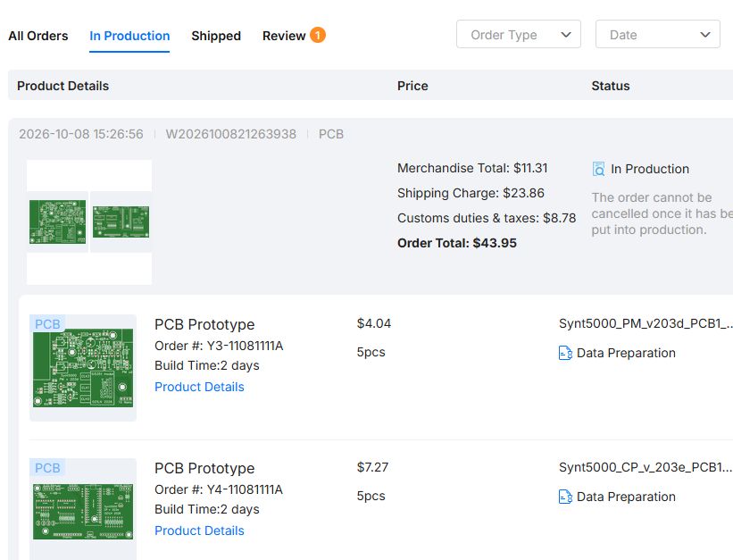The width and height of the screenshot is (733, 560).
Task: Select the In Production tab
Action: click(129, 36)
